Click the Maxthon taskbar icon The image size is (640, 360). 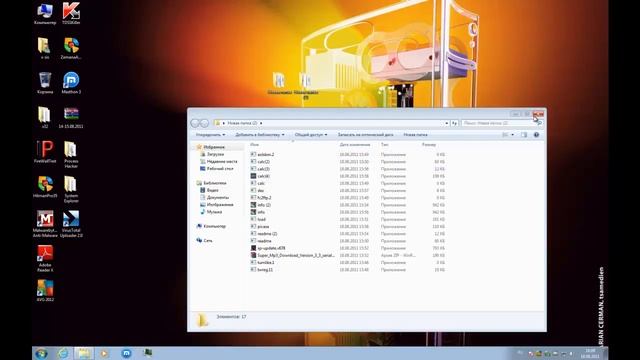(126, 353)
